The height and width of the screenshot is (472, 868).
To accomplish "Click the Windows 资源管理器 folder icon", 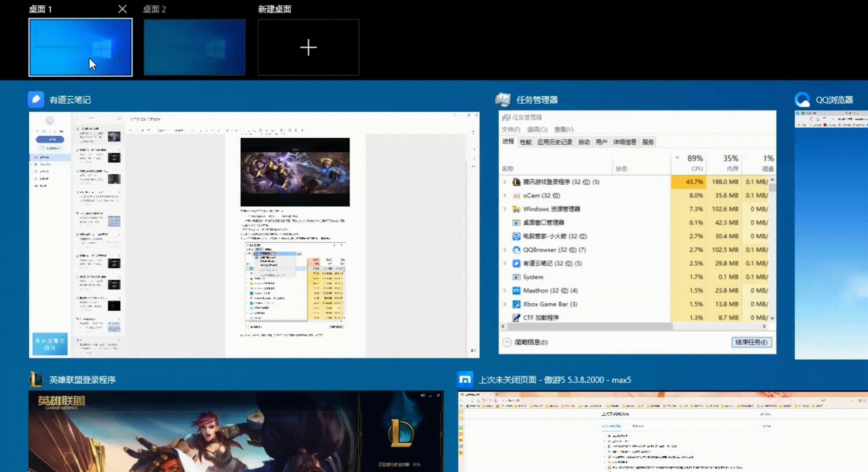I will [x=516, y=209].
